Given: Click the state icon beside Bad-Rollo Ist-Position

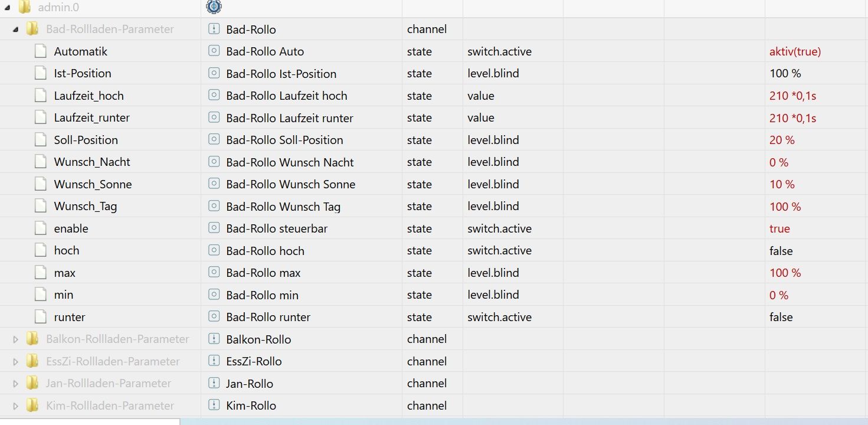Looking at the screenshot, I should 214,73.
